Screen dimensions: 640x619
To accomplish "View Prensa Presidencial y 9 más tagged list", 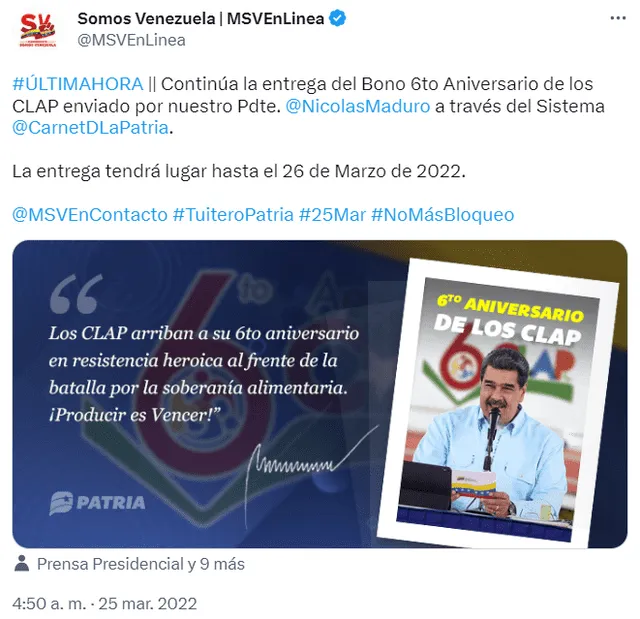I will pyautogui.click(x=141, y=564).
